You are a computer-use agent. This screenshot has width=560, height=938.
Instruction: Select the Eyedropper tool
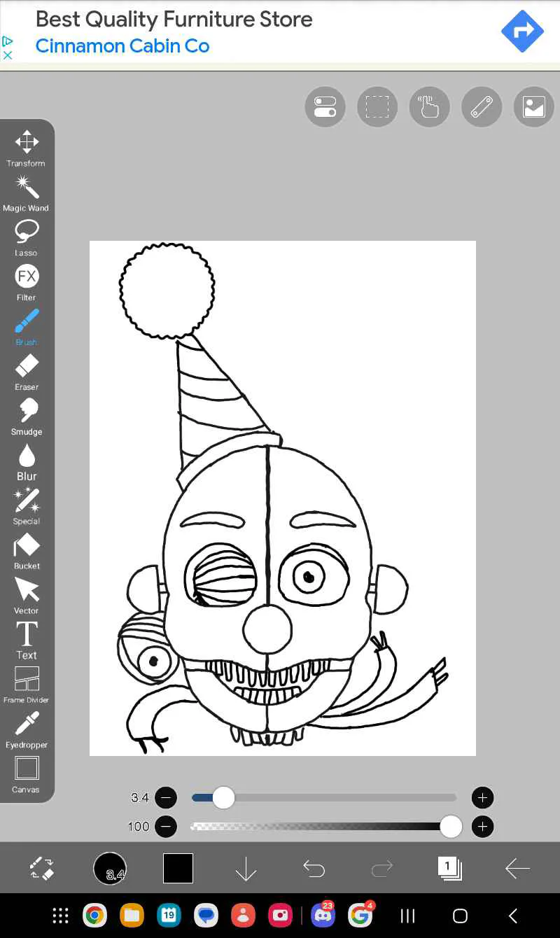27,730
